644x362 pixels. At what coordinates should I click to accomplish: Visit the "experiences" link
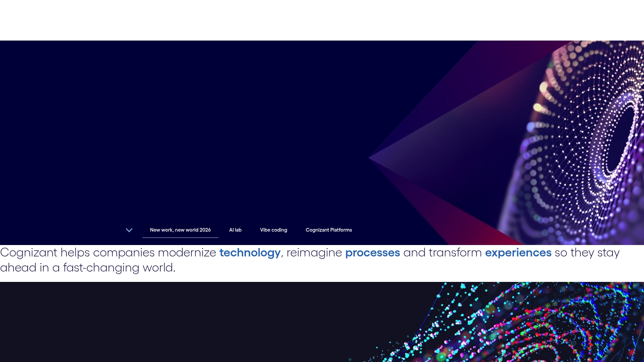[x=518, y=253]
